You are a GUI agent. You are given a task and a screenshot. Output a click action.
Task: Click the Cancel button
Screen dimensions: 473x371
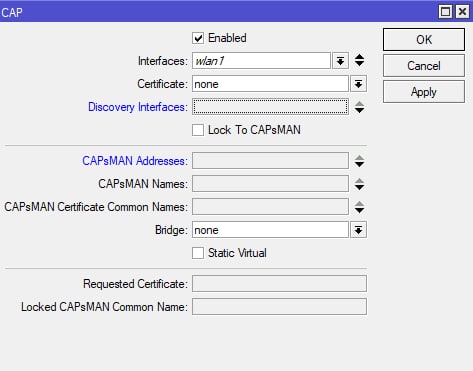coord(424,66)
